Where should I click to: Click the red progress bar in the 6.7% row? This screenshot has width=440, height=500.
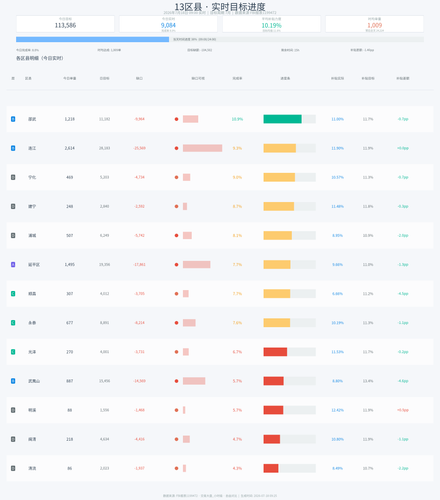pos(275,352)
